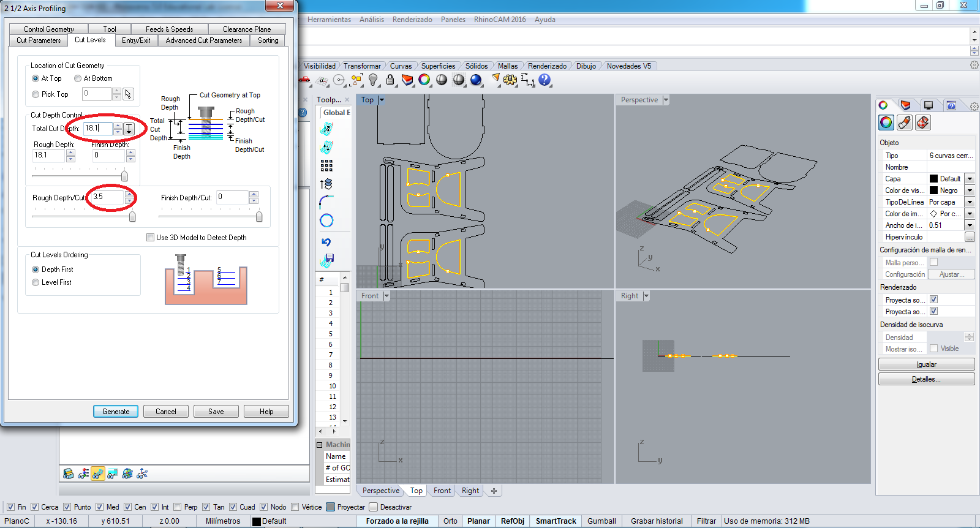Select the At Bottom radio button
The width and height of the screenshot is (980, 528).
(78, 78)
